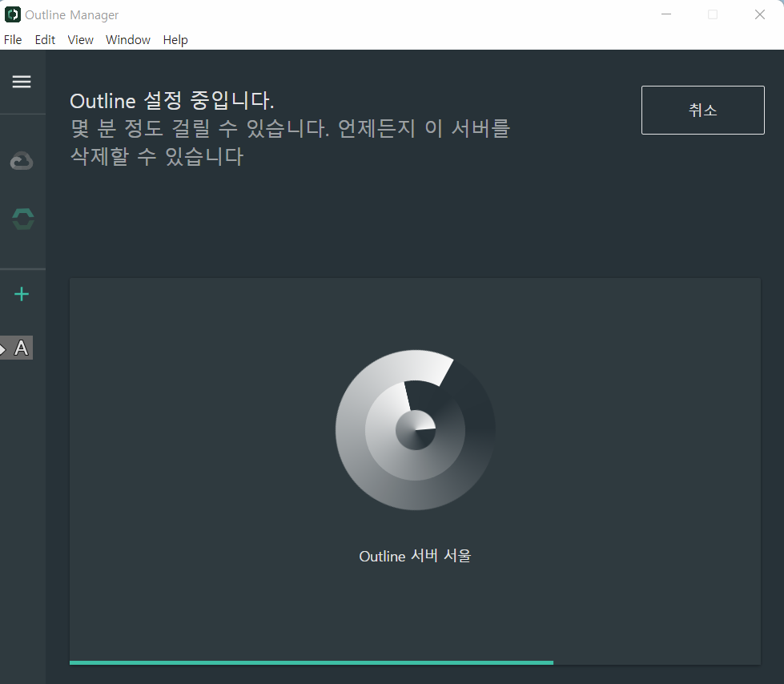The image size is (784, 684).
Task: Open the Window menu
Action: 128,40
